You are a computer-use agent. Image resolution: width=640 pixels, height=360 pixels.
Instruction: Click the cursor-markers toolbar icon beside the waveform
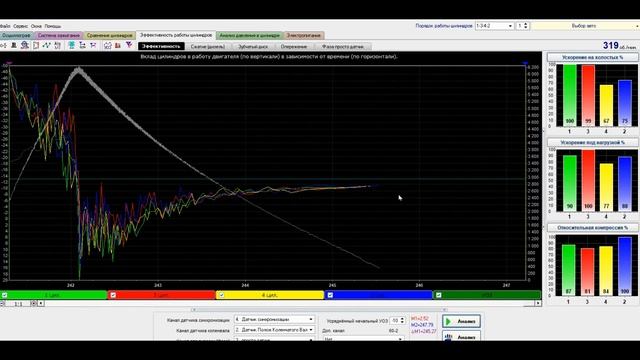coord(58,45)
